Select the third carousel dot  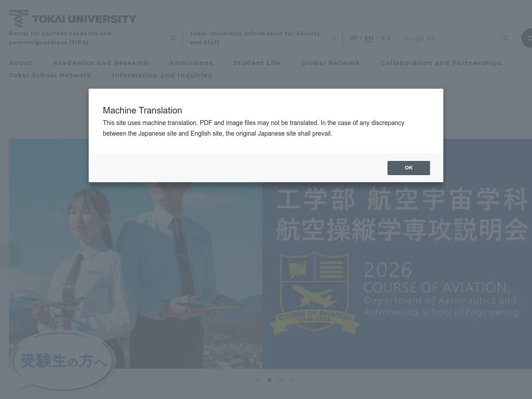point(281,380)
